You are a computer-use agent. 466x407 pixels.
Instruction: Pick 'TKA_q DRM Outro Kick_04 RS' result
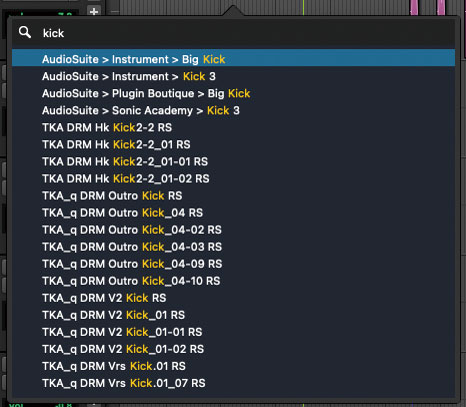point(233,212)
